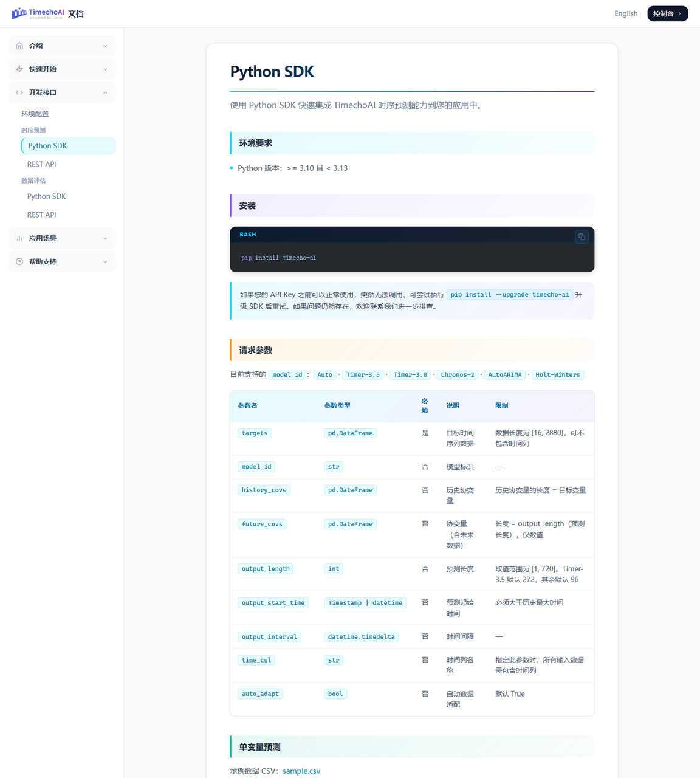Open REST API under 时序预测
The height and width of the screenshot is (778, 700).
[x=41, y=164]
